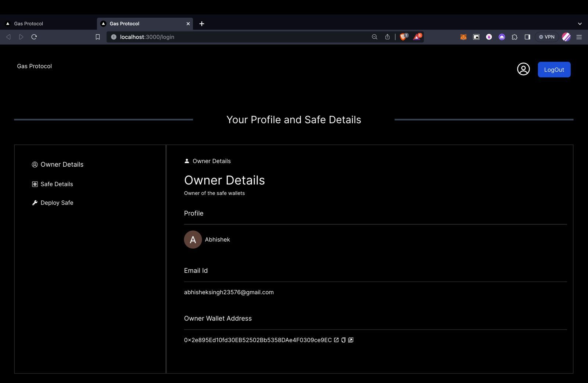Go forward in browser history

point(21,37)
